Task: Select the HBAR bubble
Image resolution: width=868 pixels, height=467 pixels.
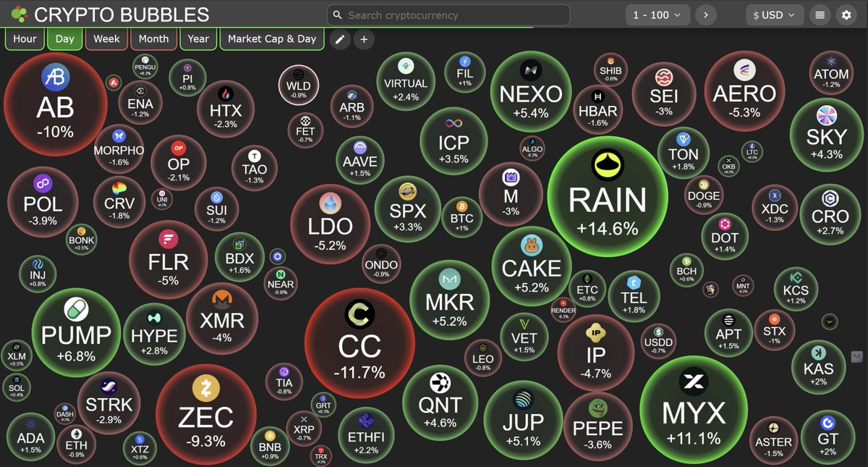Action: 597,109
